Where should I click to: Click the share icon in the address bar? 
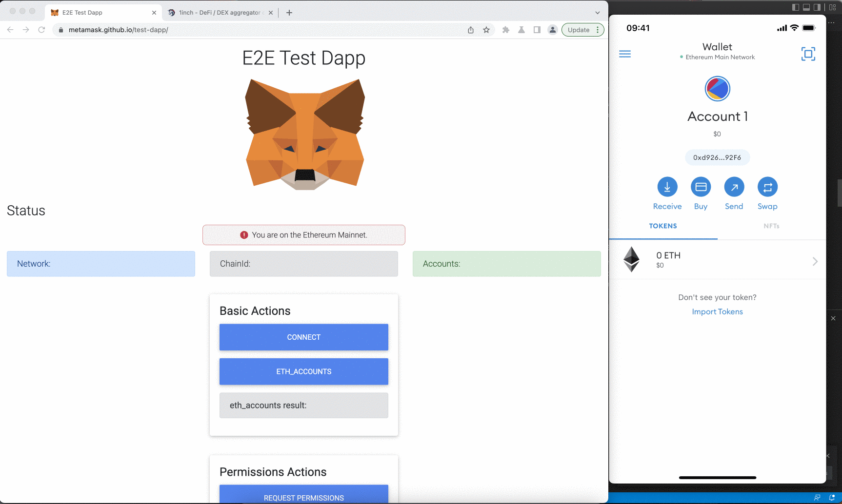[x=470, y=30]
